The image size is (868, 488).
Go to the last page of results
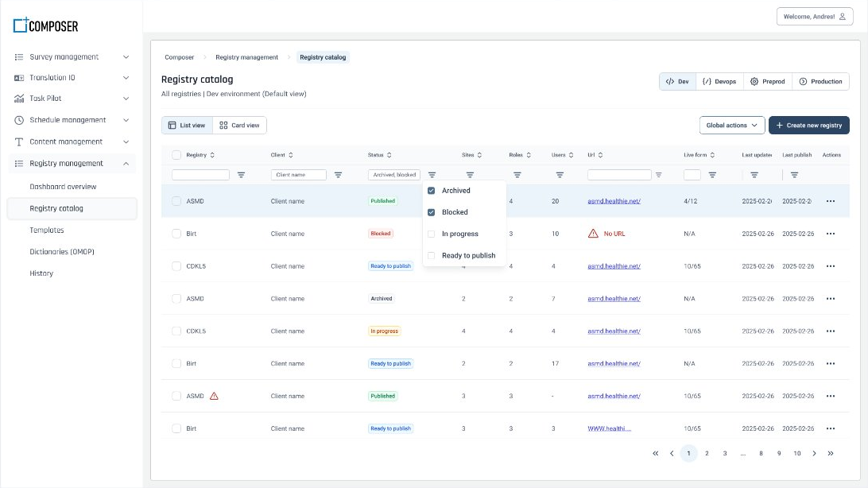(x=831, y=453)
